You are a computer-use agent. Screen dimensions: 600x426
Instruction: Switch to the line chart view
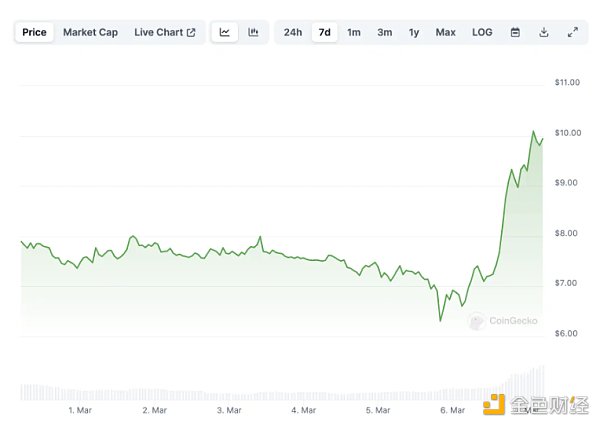tap(225, 32)
